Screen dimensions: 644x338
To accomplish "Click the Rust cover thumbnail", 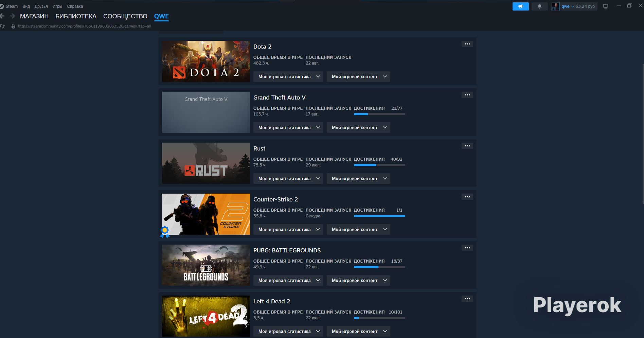I will point(206,163).
